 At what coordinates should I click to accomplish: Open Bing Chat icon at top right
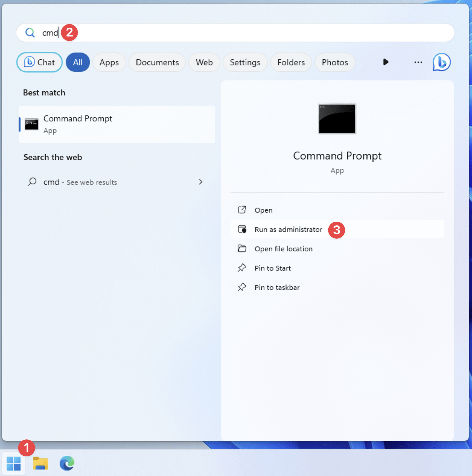[442, 62]
